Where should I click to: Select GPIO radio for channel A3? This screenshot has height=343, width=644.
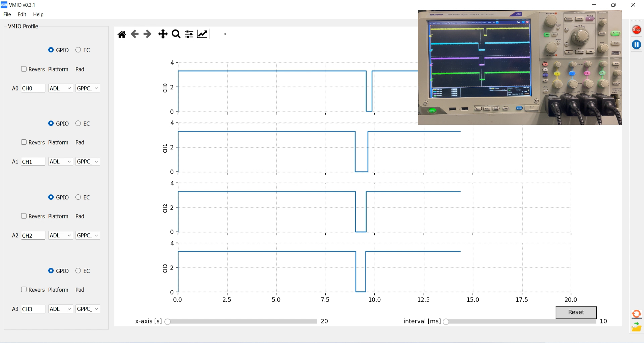51,271
